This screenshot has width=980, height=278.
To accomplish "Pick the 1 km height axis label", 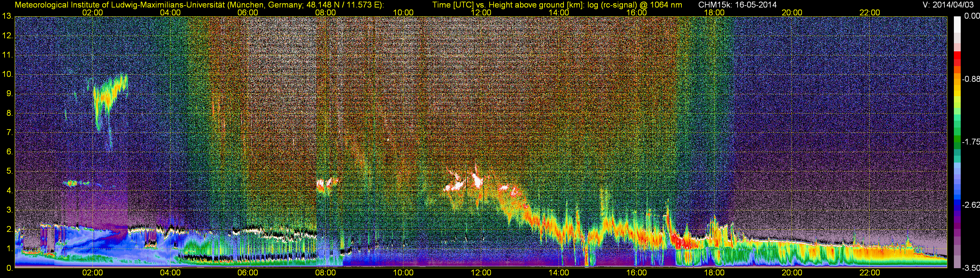I will (9, 249).
